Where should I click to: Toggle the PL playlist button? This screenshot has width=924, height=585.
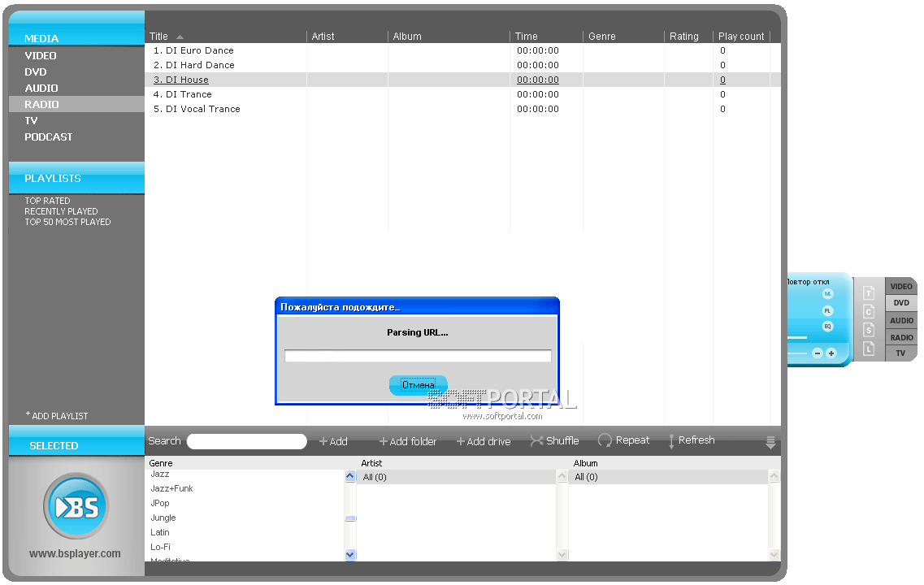[x=827, y=310]
